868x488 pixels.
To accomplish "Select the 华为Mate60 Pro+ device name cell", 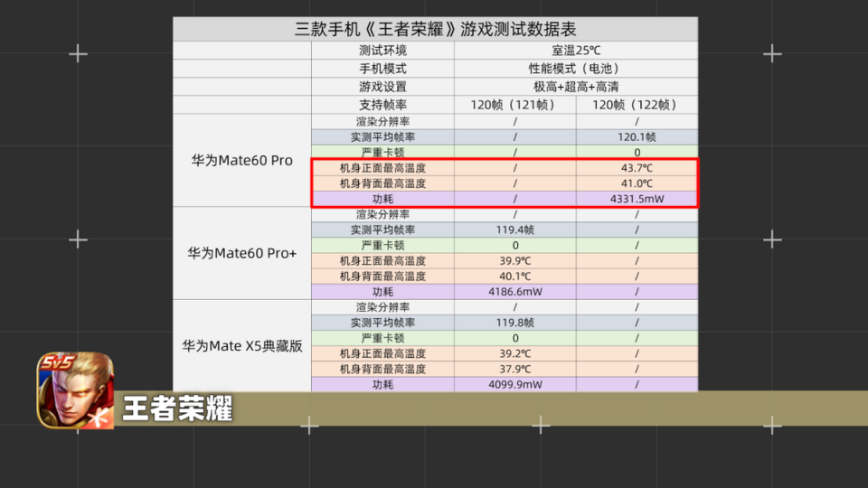I will [x=242, y=253].
